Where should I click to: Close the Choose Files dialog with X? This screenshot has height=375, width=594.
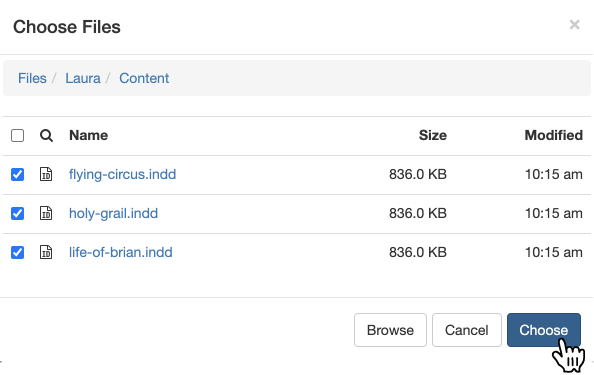[x=574, y=25]
